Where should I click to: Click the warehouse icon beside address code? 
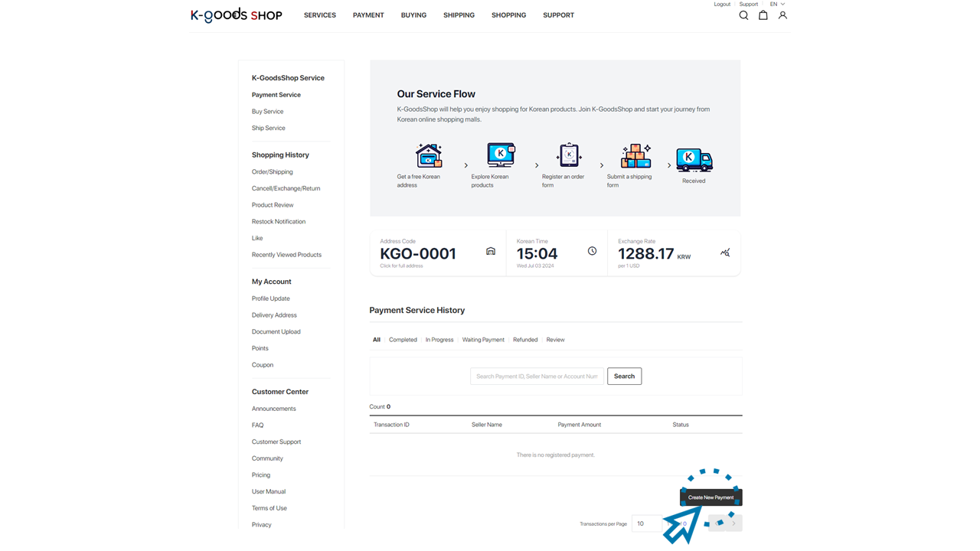pos(491,251)
